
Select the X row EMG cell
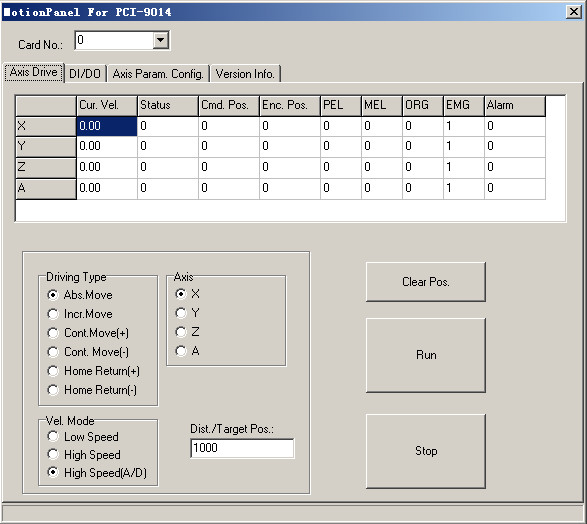click(x=463, y=126)
